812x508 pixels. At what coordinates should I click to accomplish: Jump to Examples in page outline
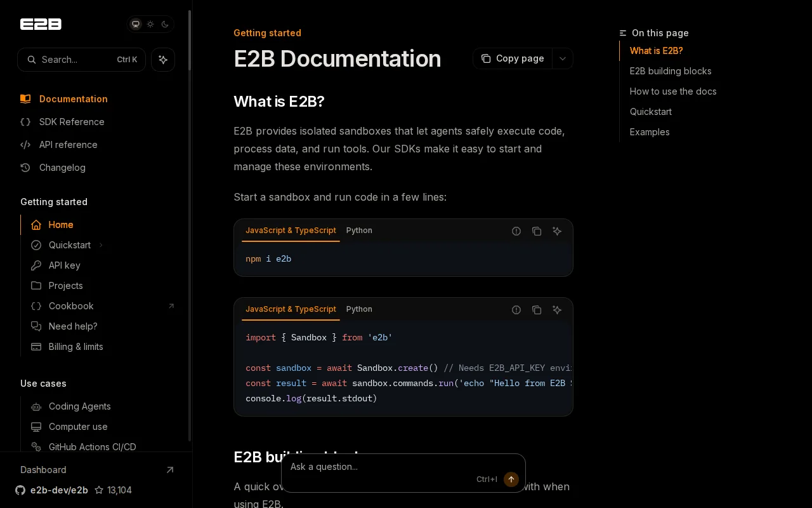click(650, 132)
